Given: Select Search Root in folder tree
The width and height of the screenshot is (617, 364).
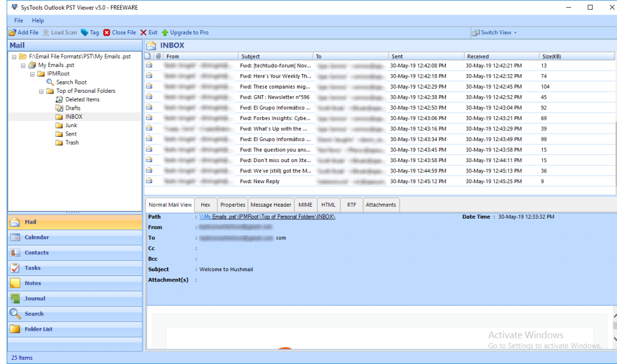Looking at the screenshot, I should [x=66, y=82].
